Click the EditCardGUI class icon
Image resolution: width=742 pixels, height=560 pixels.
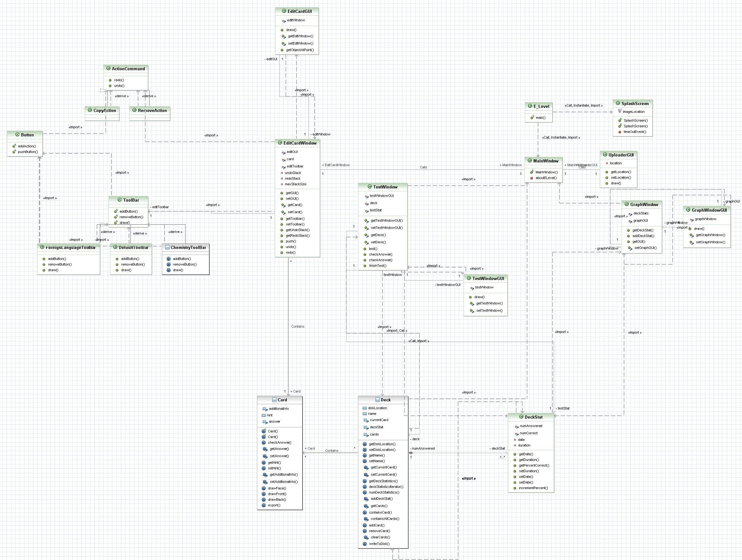click(284, 11)
